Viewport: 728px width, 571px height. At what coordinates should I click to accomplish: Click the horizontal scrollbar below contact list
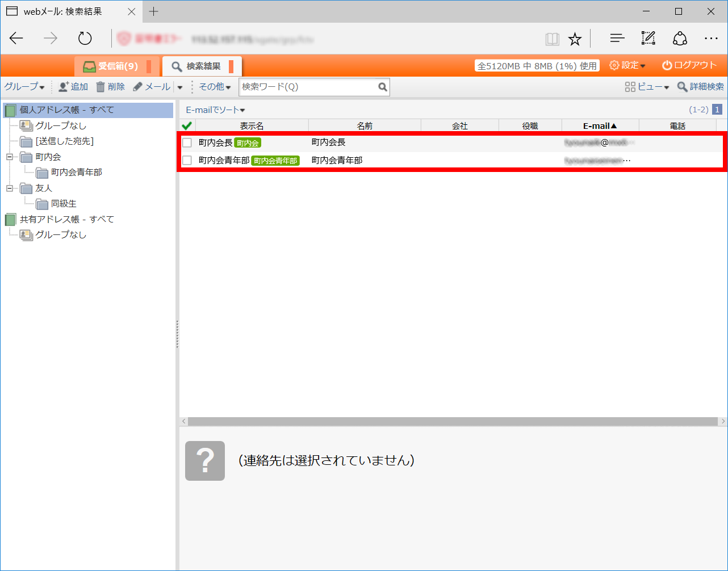pyautogui.click(x=453, y=421)
